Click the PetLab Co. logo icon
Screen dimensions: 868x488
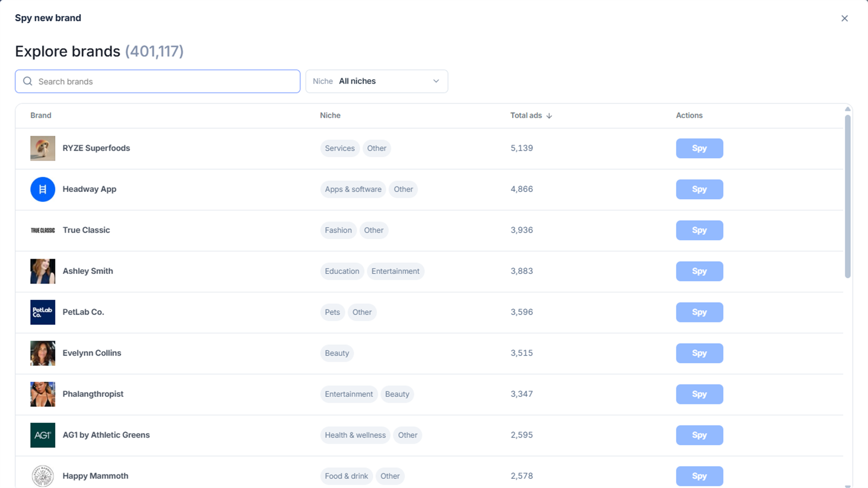[43, 312]
